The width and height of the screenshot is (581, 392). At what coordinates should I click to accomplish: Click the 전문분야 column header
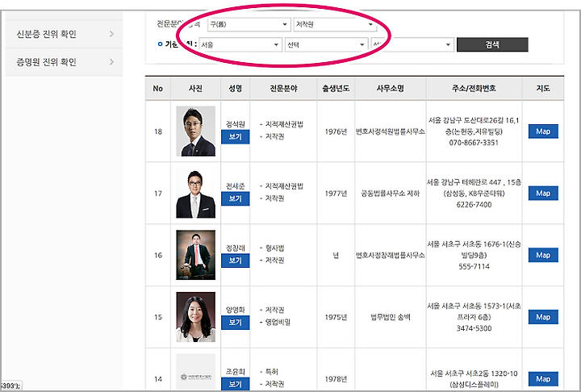(x=283, y=89)
